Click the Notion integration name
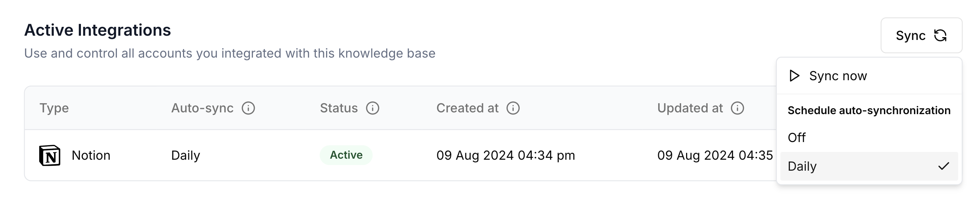 91,155
